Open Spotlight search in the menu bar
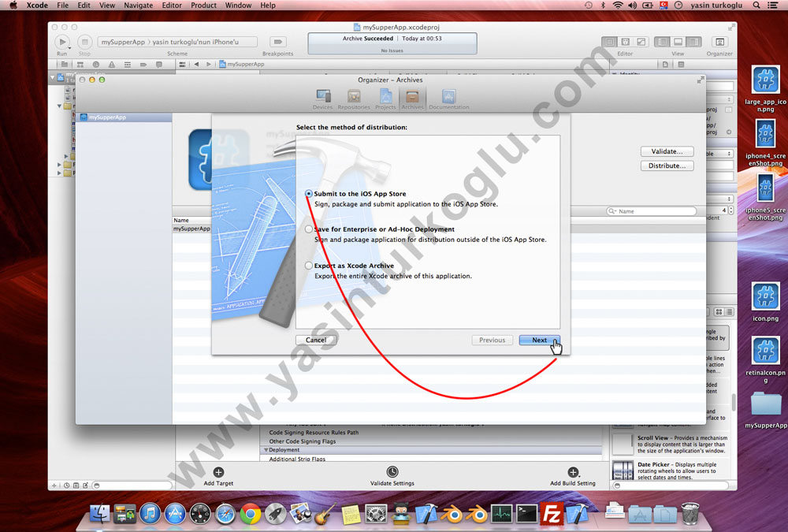 (756, 5)
